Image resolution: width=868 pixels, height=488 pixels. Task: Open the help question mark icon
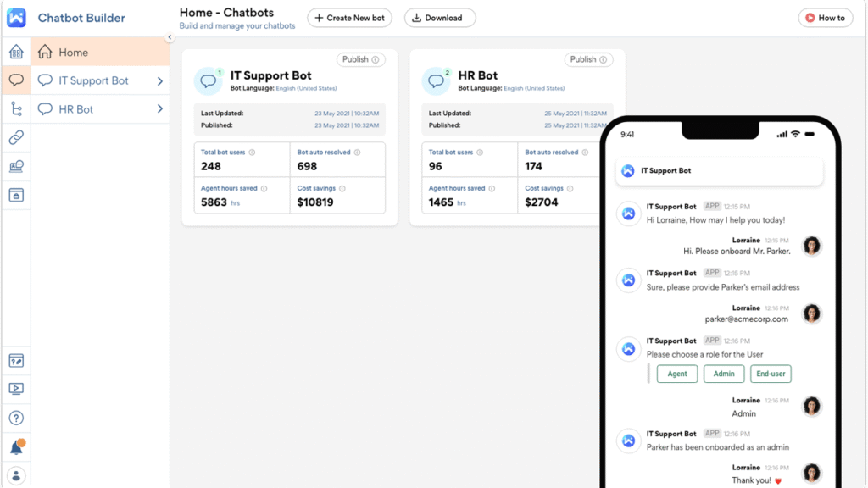coord(16,418)
